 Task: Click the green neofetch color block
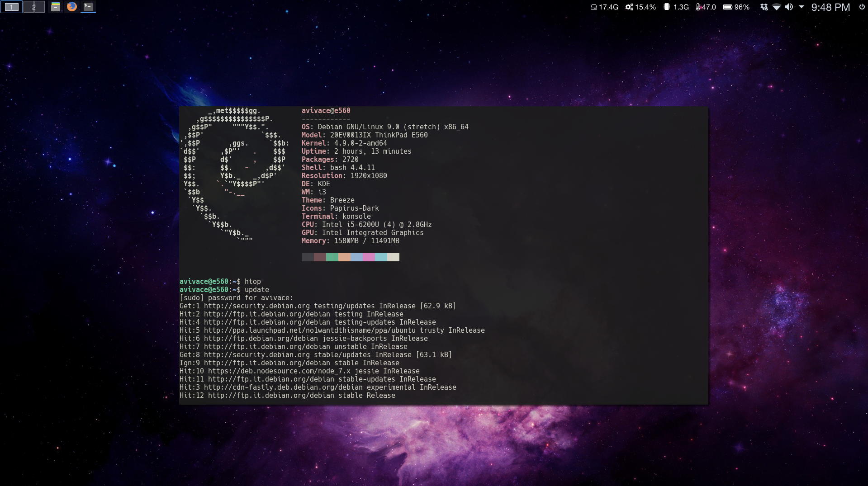pos(332,257)
